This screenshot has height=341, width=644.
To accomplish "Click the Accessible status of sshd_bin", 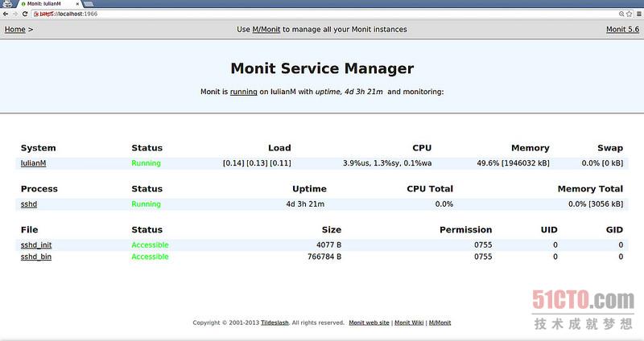I will (x=150, y=257).
